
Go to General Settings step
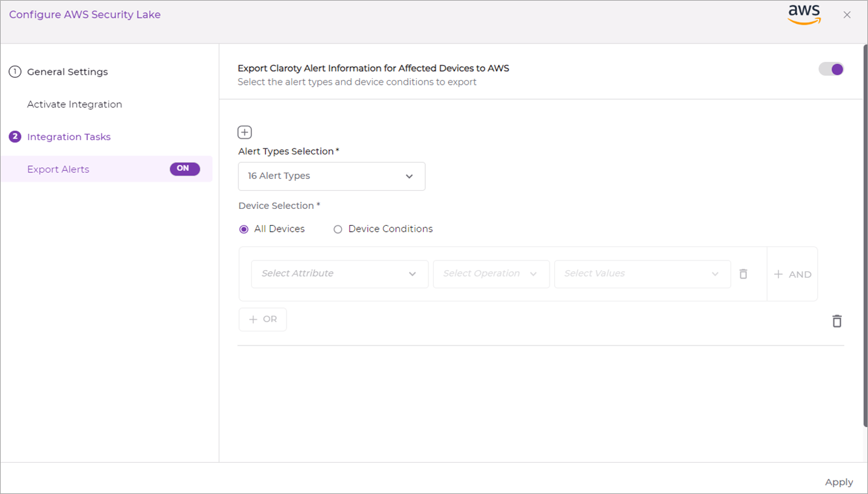pyautogui.click(x=68, y=72)
